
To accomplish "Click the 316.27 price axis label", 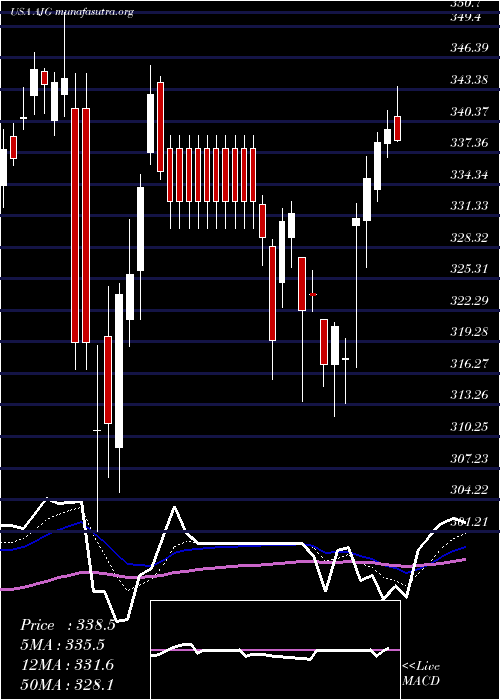I will [x=469, y=364].
